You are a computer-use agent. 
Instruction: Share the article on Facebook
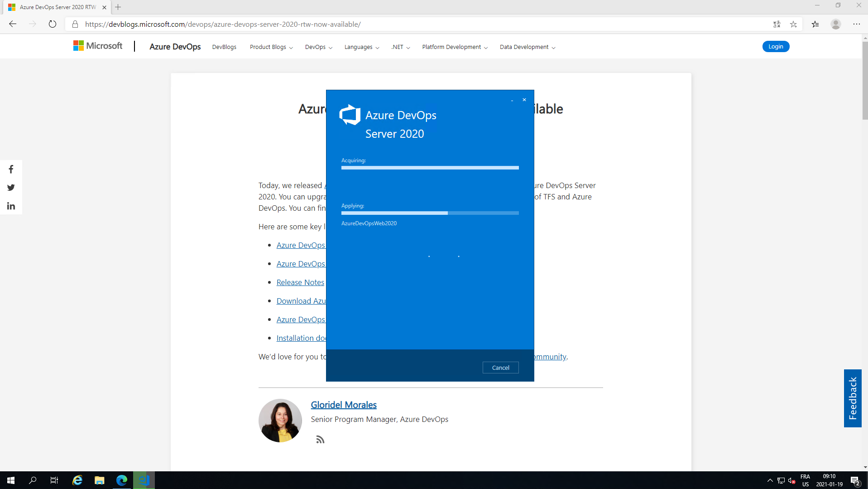pos(11,169)
